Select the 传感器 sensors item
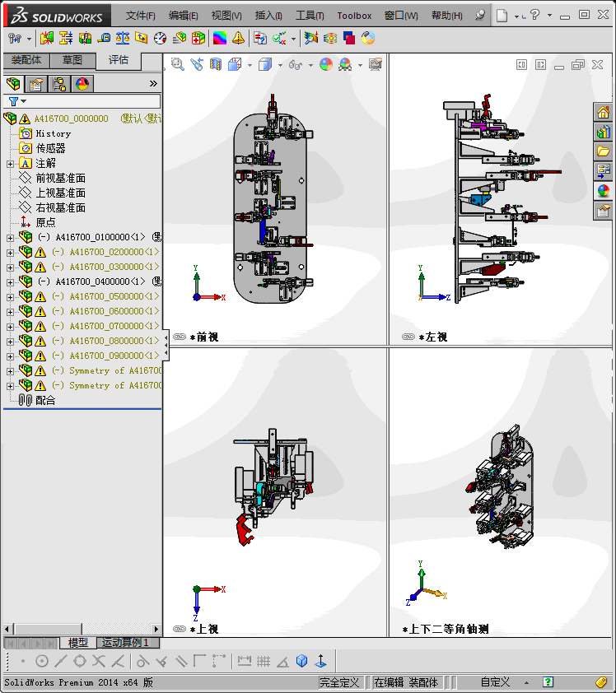 point(50,148)
